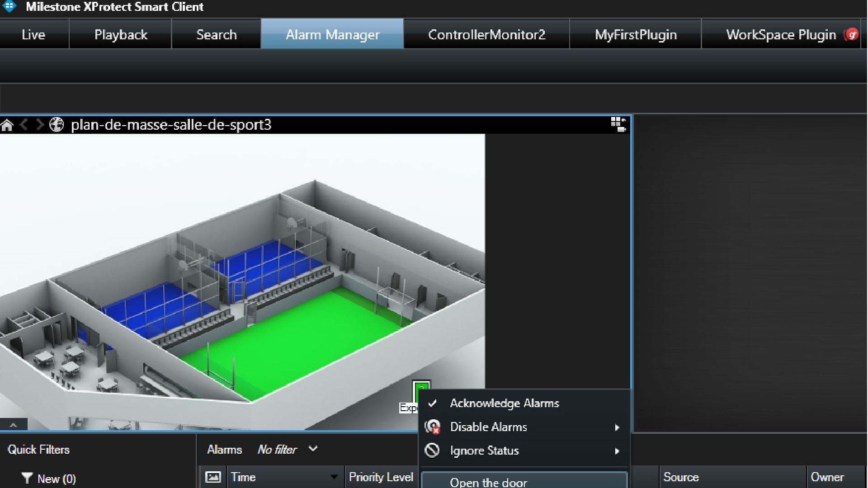
Task: Click the Milestone XProtect logo icon
Action: click(x=9, y=6)
